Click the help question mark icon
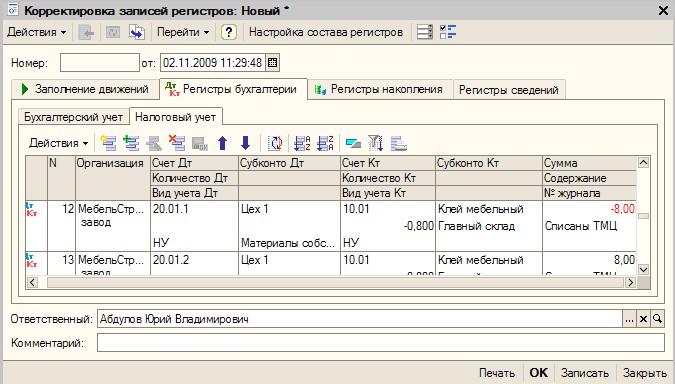This screenshot has width=675, height=384. click(x=229, y=32)
